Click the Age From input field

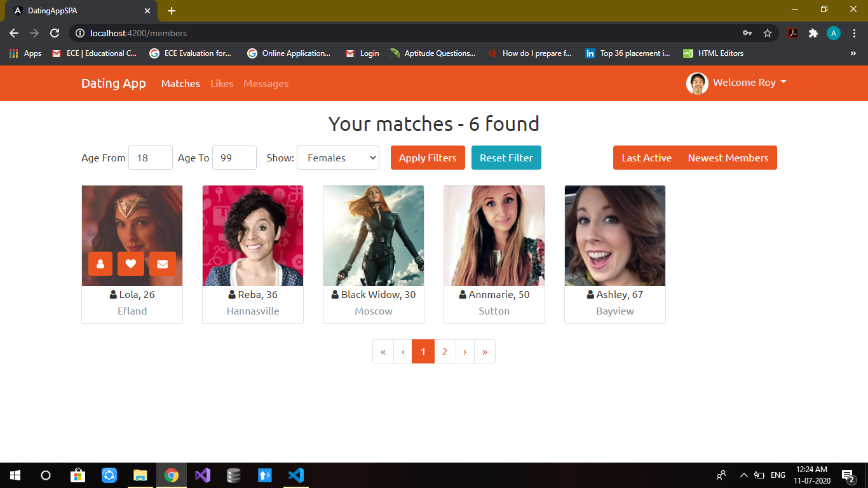tap(150, 158)
